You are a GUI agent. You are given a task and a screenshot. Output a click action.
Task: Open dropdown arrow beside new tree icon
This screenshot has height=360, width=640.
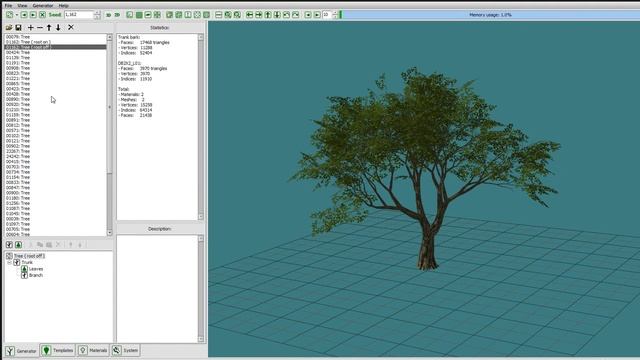pyautogui.click(x=17, y=15)
